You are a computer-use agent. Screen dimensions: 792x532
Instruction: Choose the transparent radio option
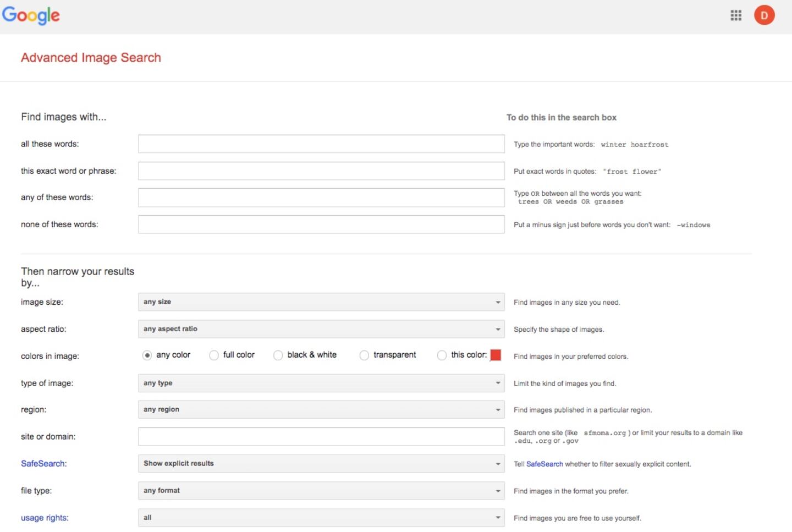[364, 355]
